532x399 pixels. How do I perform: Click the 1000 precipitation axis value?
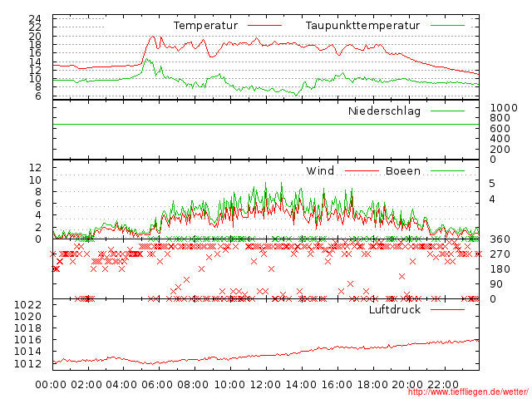(x=504, y=108)
